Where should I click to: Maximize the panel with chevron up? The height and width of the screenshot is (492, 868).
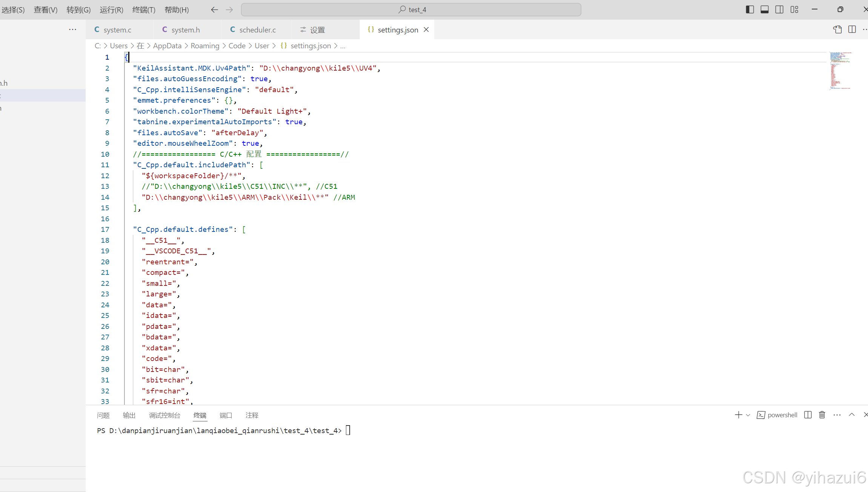(852, 415)
